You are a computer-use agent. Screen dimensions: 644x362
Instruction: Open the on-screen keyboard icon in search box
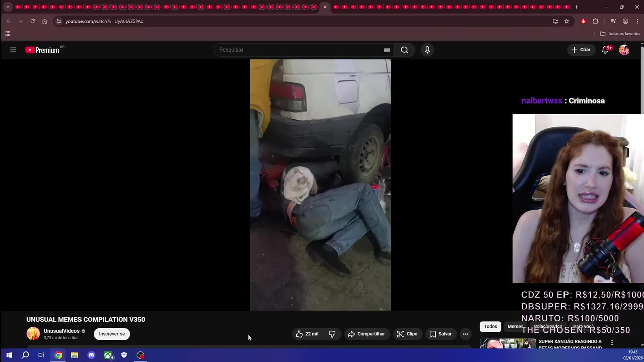point(387,50)
